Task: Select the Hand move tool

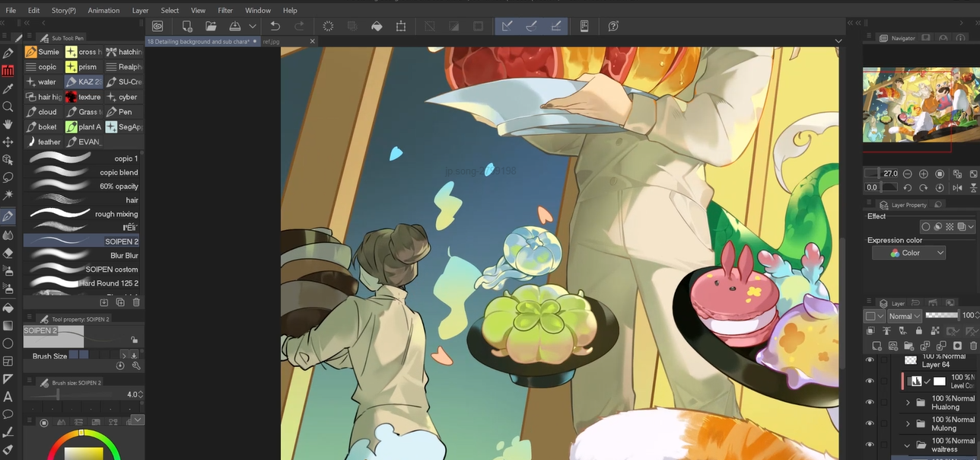Action: [8, 124]
